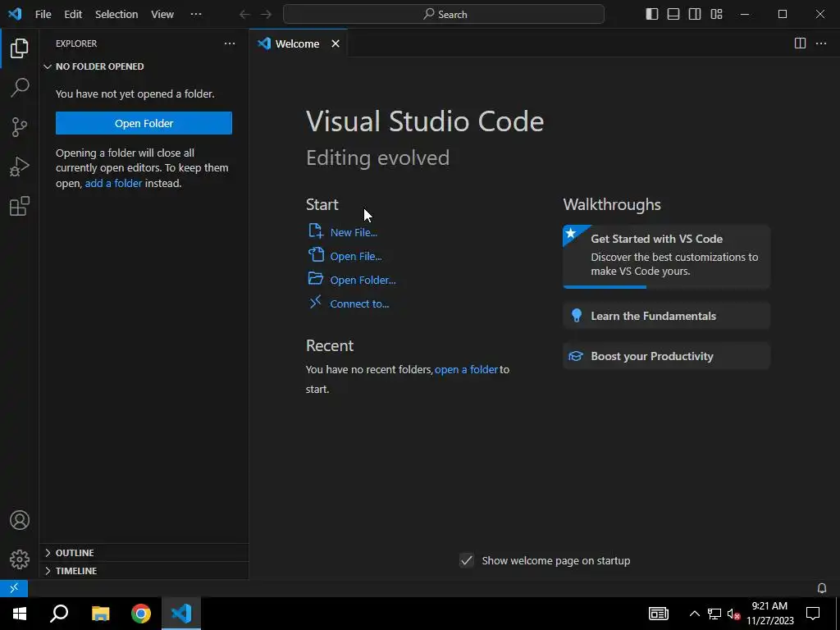
Task: Click Open Folder... link under Start
Action: [x=363, y=280]
